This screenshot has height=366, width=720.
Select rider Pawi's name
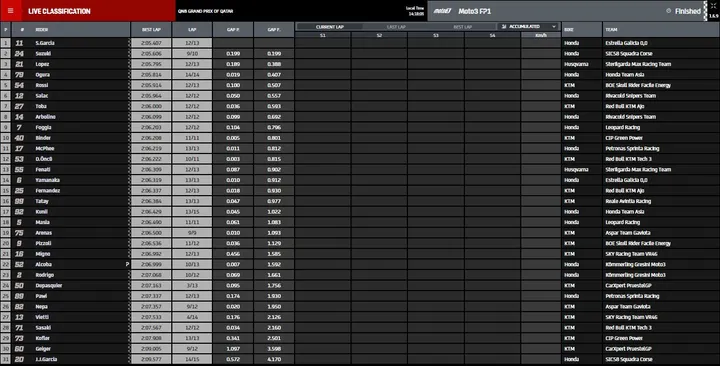[x=41, y=296]
